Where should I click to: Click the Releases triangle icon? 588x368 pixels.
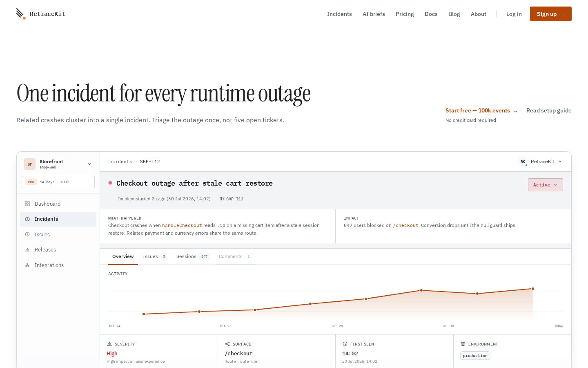point(27,249)
